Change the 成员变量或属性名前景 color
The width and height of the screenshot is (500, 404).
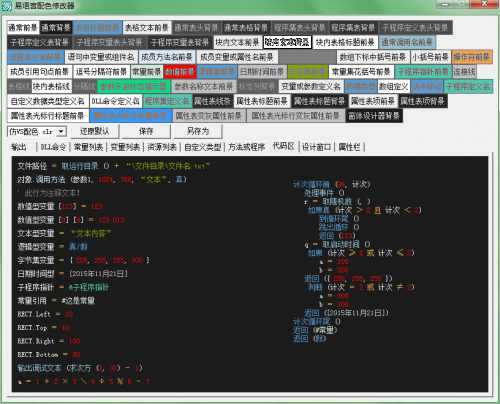point(237,57)
